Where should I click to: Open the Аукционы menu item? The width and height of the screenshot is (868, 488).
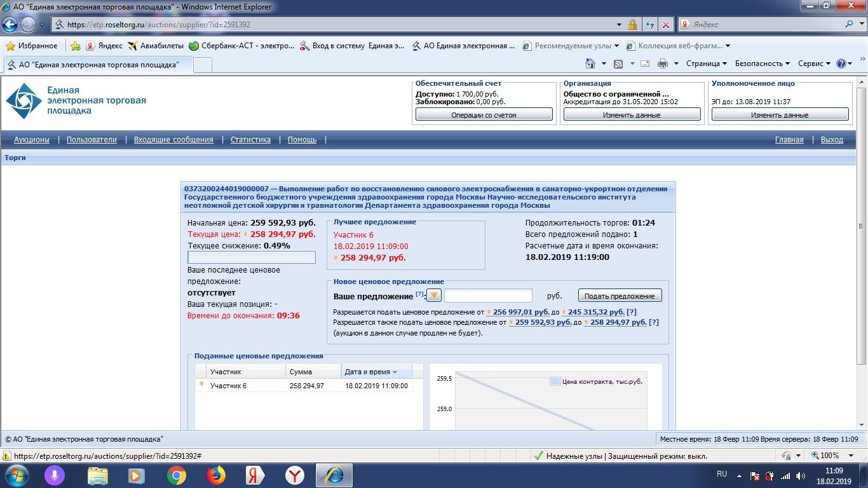tap(32, 140)
